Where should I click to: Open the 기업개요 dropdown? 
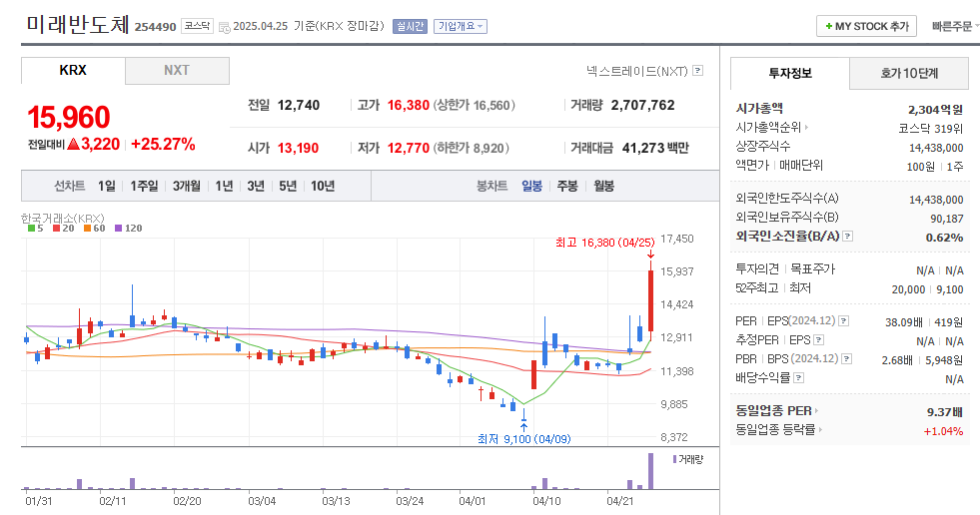pos(460,26)
